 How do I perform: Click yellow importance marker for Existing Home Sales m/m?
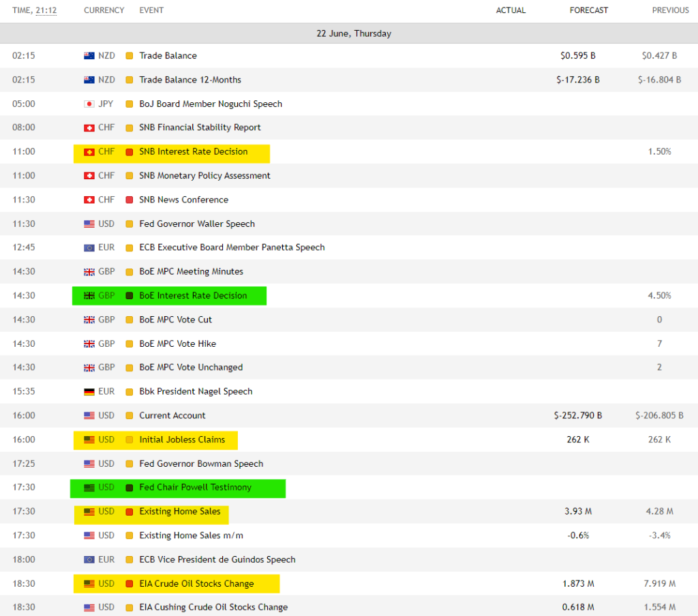point(129,536)
